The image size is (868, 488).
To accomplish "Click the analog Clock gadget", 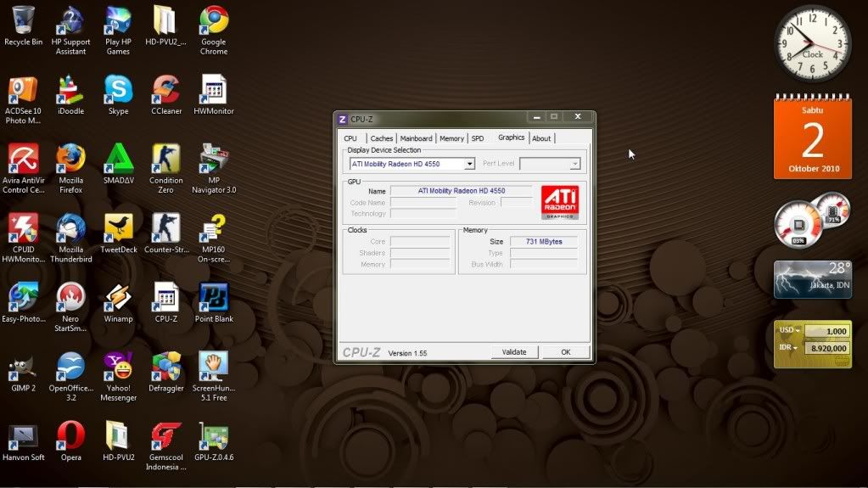I will [812, 44].
